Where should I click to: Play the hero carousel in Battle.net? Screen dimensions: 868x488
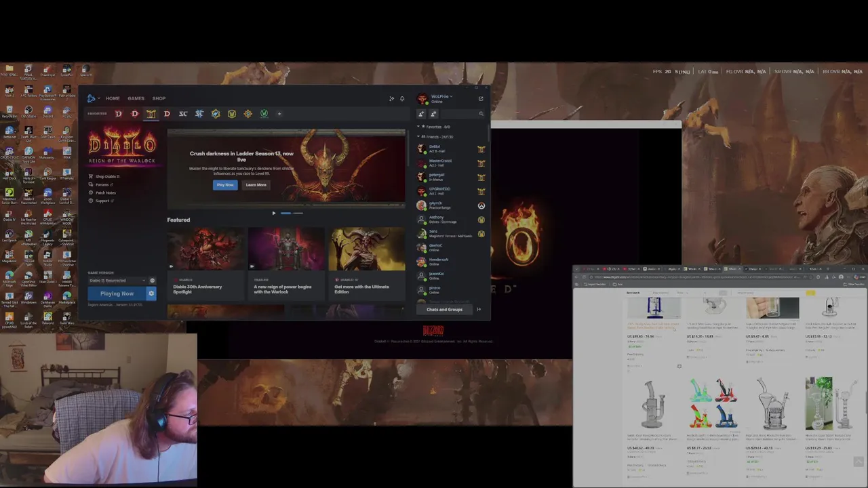point(274,213)
